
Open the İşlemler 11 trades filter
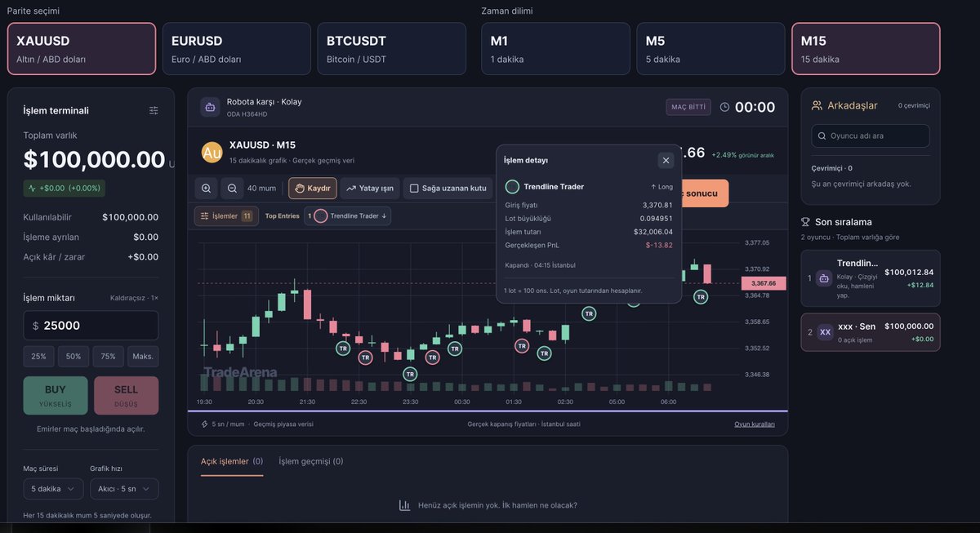coord(226,215)
